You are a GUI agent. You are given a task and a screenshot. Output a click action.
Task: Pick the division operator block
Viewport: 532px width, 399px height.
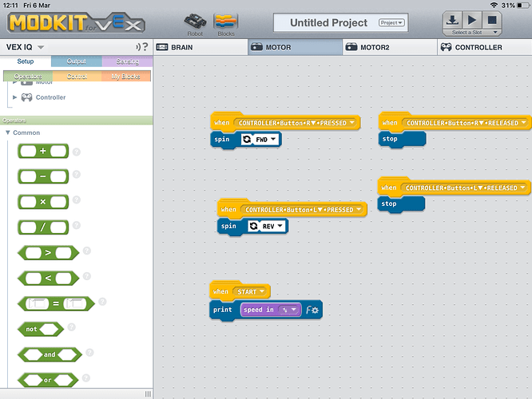click(x=43, y=227)
